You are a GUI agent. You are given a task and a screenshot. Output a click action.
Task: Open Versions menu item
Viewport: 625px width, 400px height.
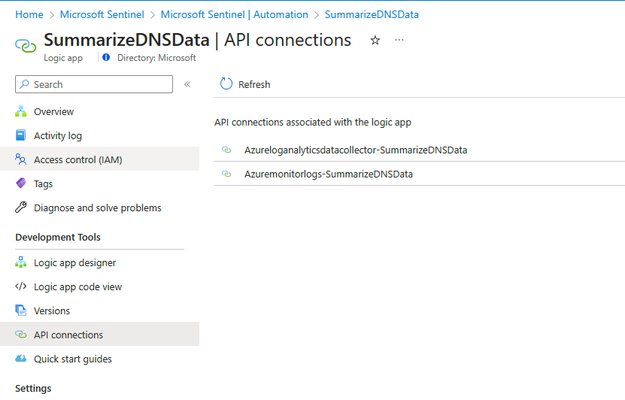pyautogui.click(x=100, y=311)
